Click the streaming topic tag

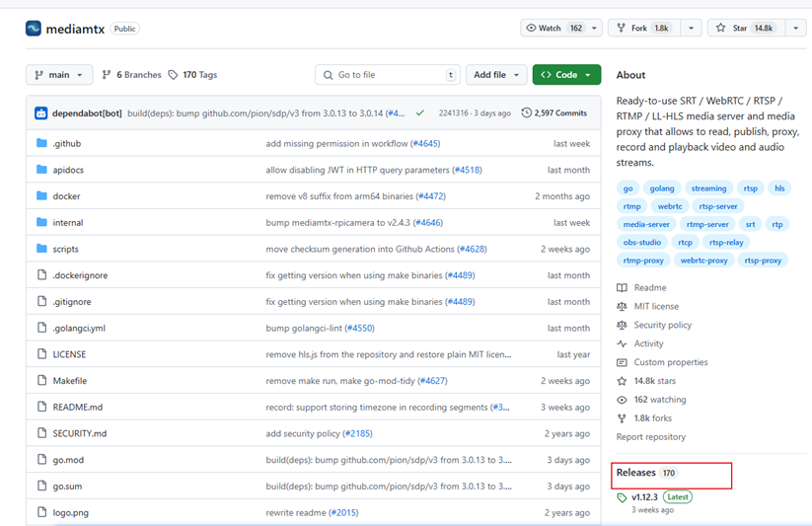click(x=708, y=188)
